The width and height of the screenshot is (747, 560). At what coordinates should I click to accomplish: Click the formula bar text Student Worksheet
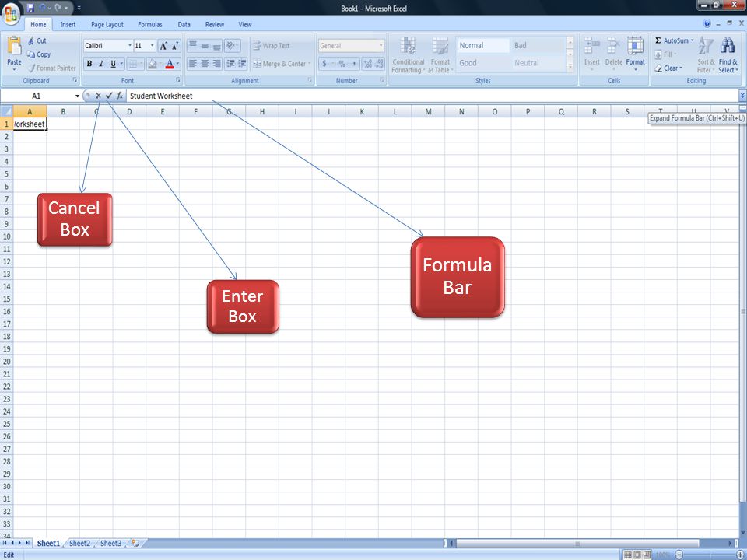click(161, 96)
